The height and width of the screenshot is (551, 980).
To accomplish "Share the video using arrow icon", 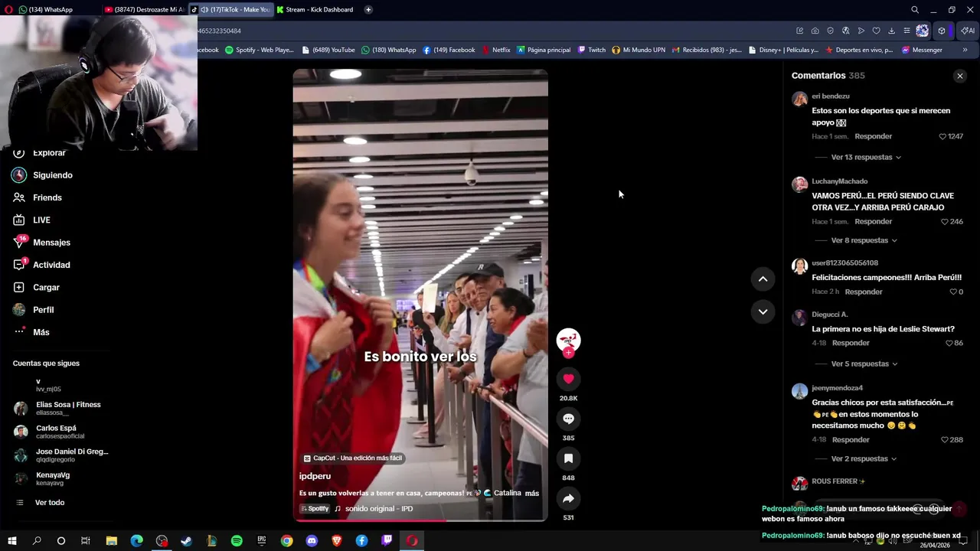I will pos(568,498).
